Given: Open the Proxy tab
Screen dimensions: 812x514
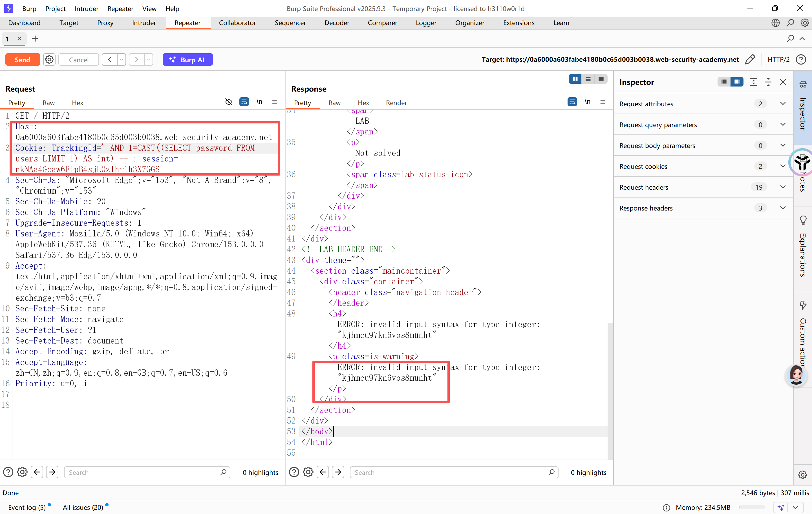Looking at the screenshot, I should click(x=105, y=23).
